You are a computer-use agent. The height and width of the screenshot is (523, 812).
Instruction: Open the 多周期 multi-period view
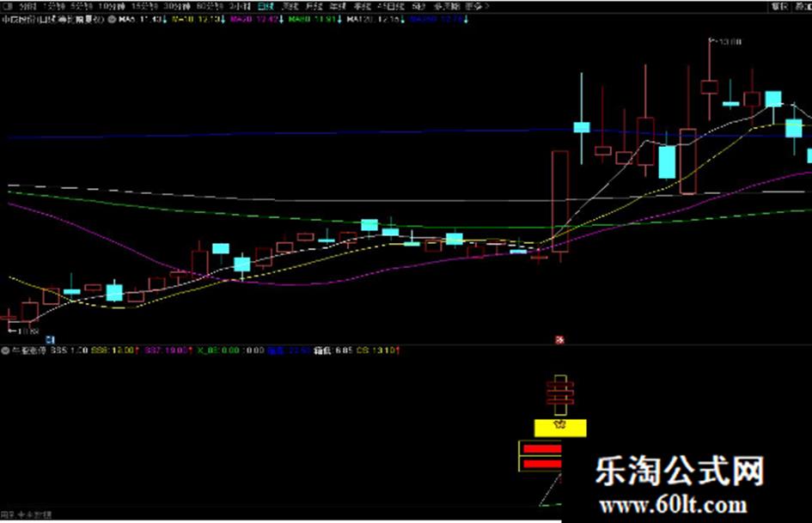(x=447, y=6)
